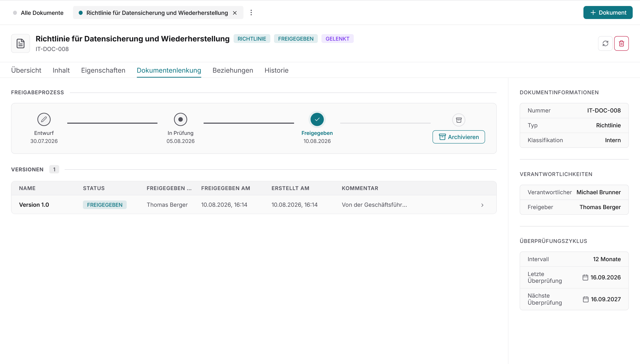Click the ERSTELLT AM column header

point(290,188)
